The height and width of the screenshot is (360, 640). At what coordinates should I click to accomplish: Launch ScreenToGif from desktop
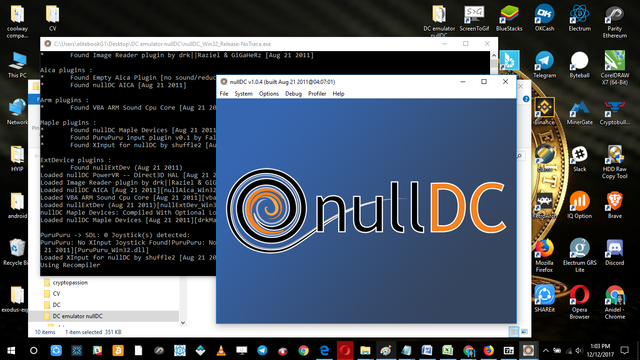pos(474,18)
